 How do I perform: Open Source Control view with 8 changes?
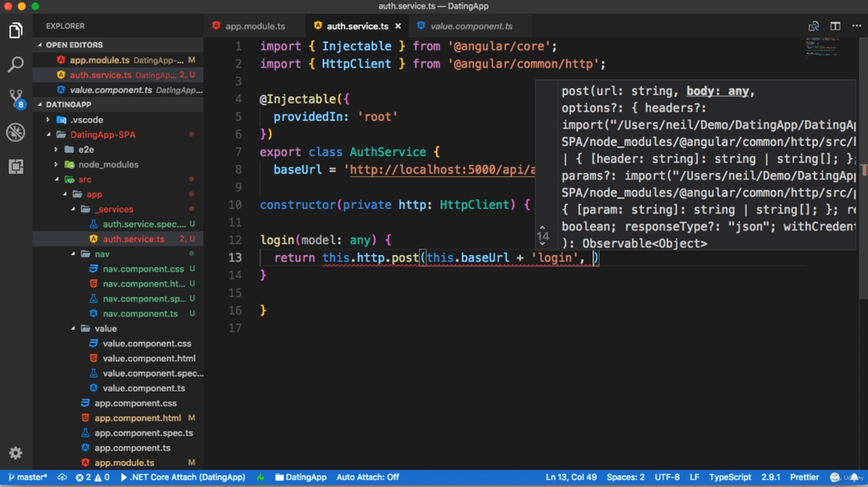point(16,98)
